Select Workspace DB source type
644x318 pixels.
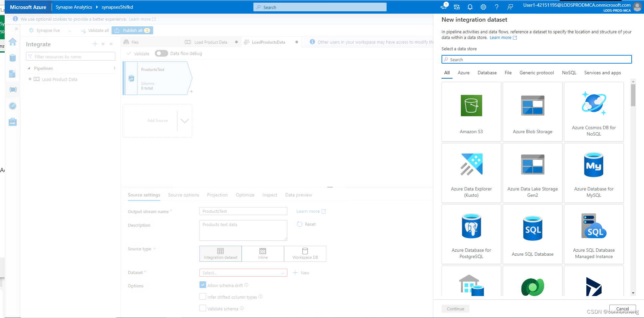pyautogui.click(x=305, y=254)
